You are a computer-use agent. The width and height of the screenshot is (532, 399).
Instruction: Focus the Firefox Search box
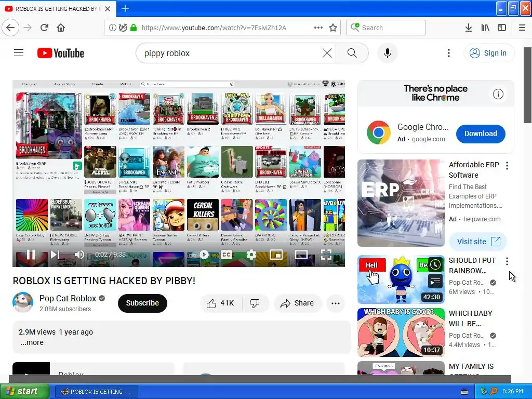(x=386, y=28)
